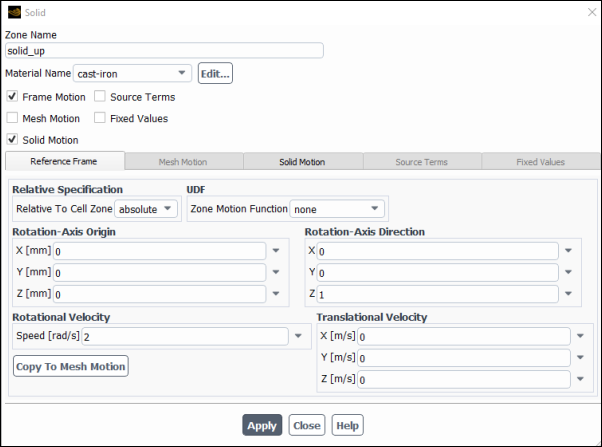The height and width of the screenshot is (447, 602).
Task: Click Rotation-Axis Direction Z field with 1
Action: tap(437, 294)
